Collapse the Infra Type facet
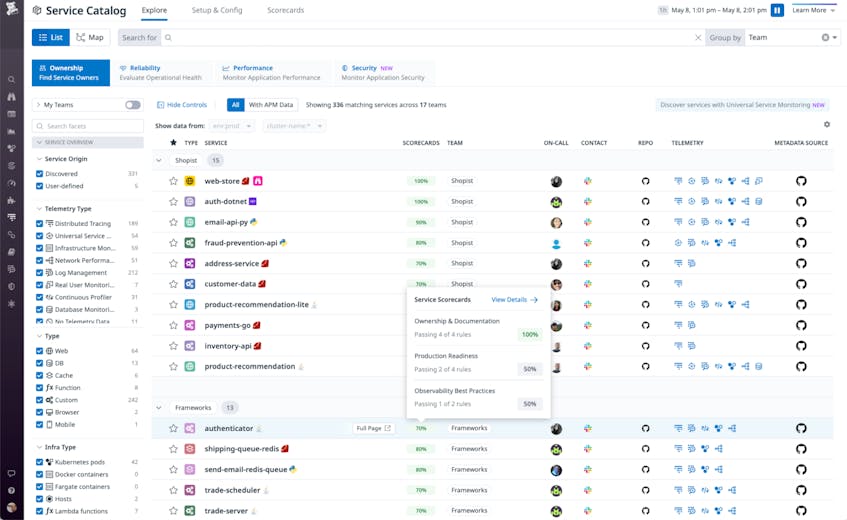This screenshot has width=847, height=520. coord(39,447)
